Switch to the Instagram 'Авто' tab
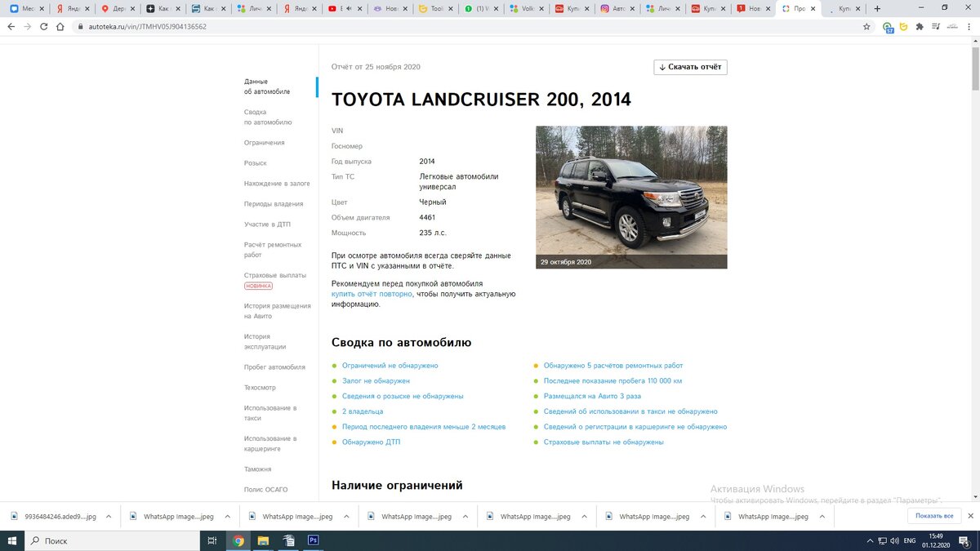The height and width of the screenshot is (551, 980). pos(617,8)
